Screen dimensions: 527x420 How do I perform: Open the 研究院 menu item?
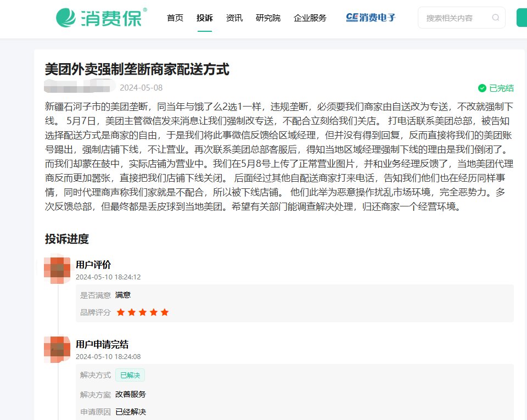tap(268, 18)
